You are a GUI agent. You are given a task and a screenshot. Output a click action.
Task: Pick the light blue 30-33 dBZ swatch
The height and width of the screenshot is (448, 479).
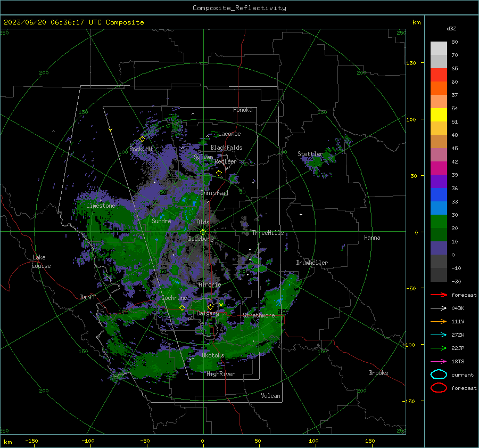click(x=439, y=208)
